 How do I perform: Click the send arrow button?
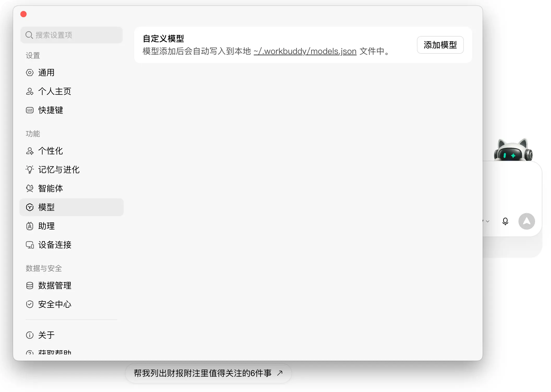coord(527,221)
